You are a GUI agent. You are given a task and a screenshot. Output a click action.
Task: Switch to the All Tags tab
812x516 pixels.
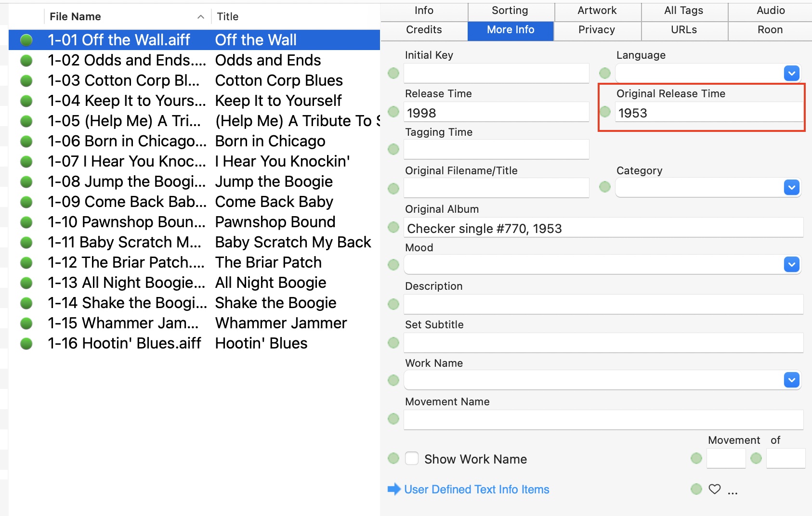click(x=684, y=11)
